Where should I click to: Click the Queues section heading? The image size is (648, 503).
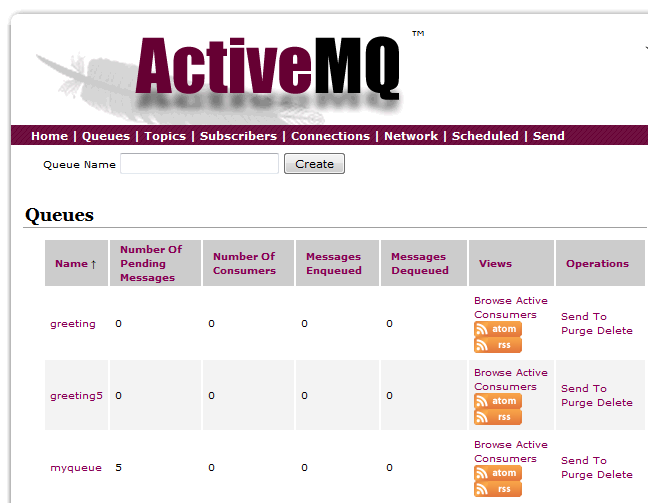click(60, 215)
